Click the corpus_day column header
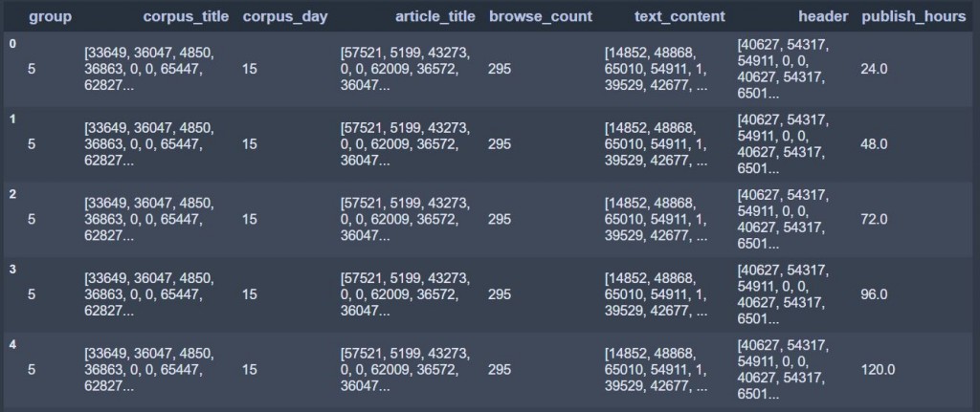This screenshot has width=980, height=412. tap(285, 17)
